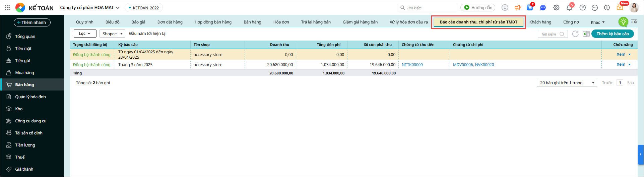The image size is (644, 177).
Task: Expand the Khác tab menu
Action: (x=598, y=22)
